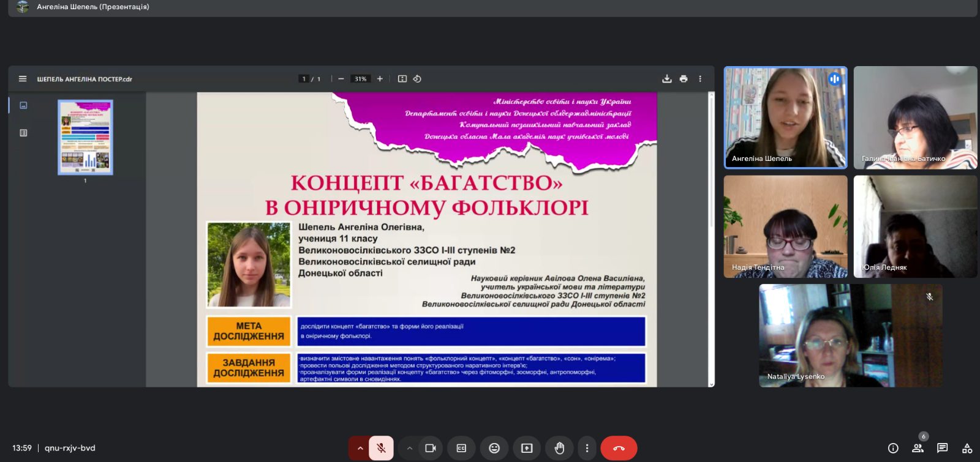Expand video settings arrow beside camera

(410, 448)
